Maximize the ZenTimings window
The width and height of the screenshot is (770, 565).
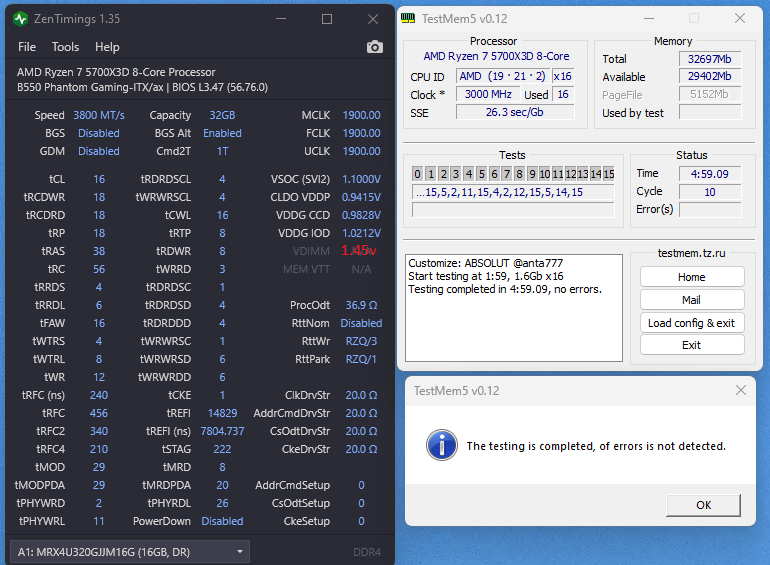(x=331, y=19)
